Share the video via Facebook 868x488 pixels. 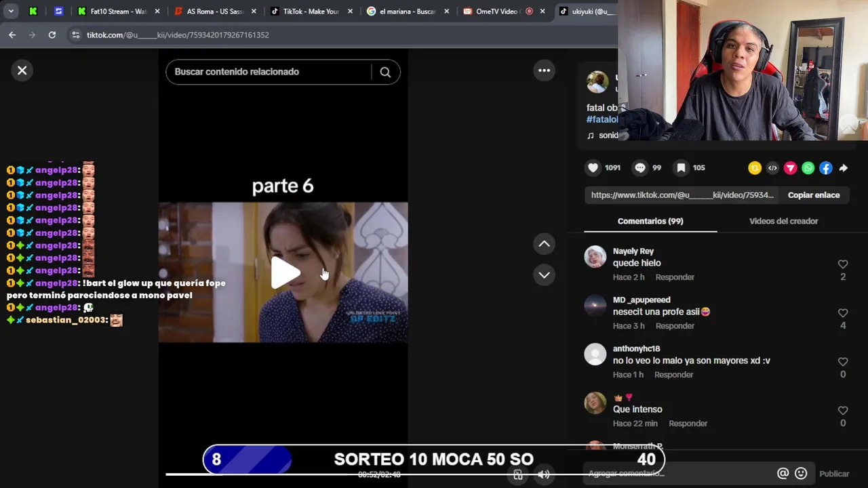(825, 168)
